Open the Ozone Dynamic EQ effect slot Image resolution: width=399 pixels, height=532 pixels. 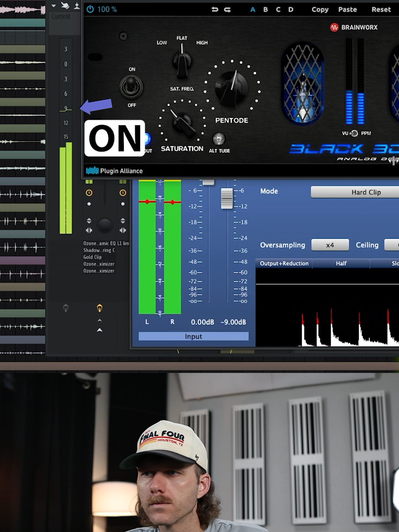tap(99, 243)
